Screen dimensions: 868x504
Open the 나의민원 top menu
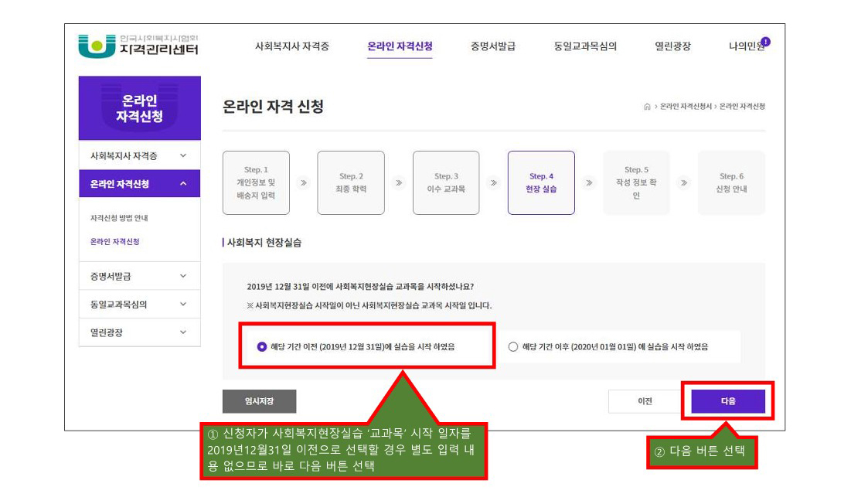(x=746, y=46)
